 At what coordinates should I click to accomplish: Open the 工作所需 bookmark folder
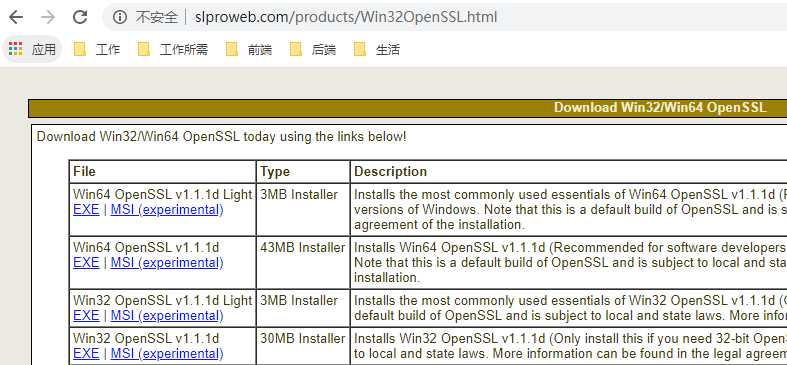point(173,49)
